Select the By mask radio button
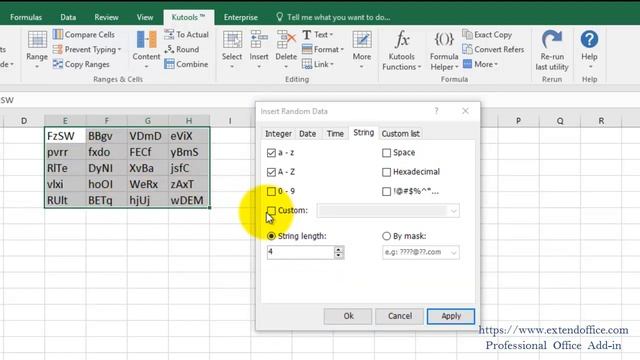Screen dimensions: 640x360 [386, 236]
